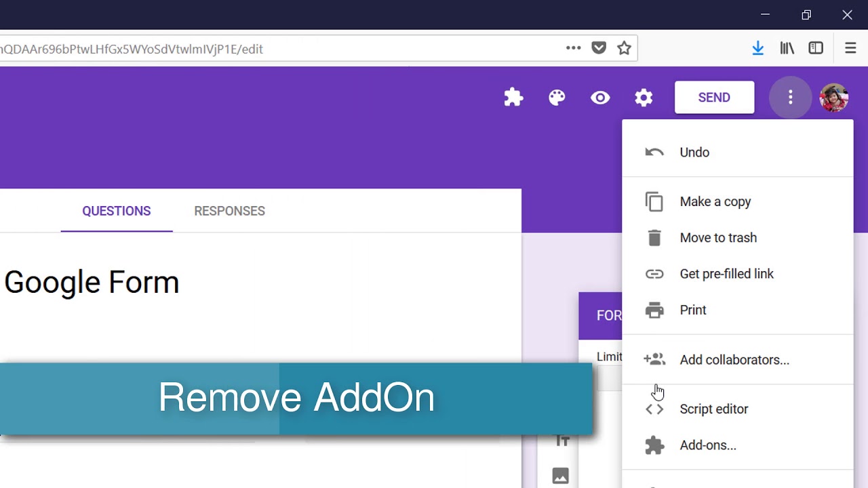Bookmark this page with the star icon

tap(625, 48)
